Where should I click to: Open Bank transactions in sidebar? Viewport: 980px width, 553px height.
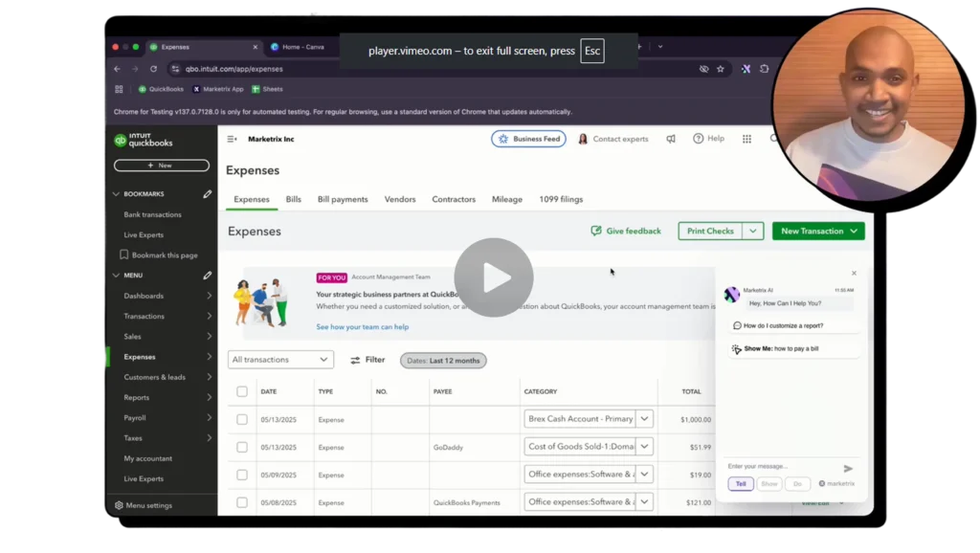[152, 214]
